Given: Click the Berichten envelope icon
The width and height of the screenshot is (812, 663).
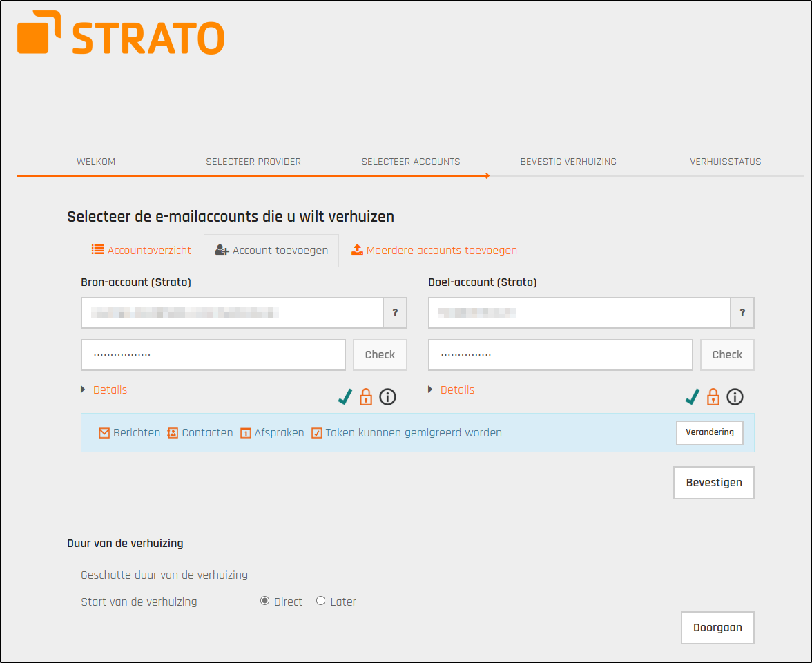Looking at the screenshot, I should 104,432.
